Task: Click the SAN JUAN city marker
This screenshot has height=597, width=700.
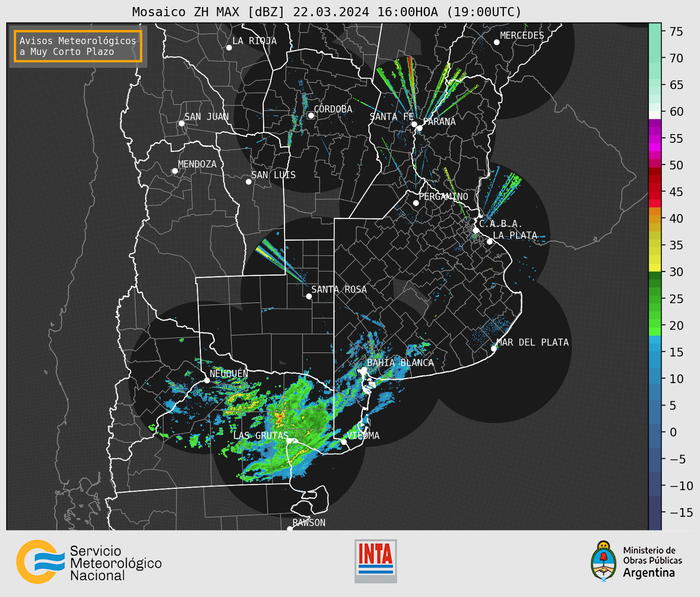Action: tap(182, 123)
